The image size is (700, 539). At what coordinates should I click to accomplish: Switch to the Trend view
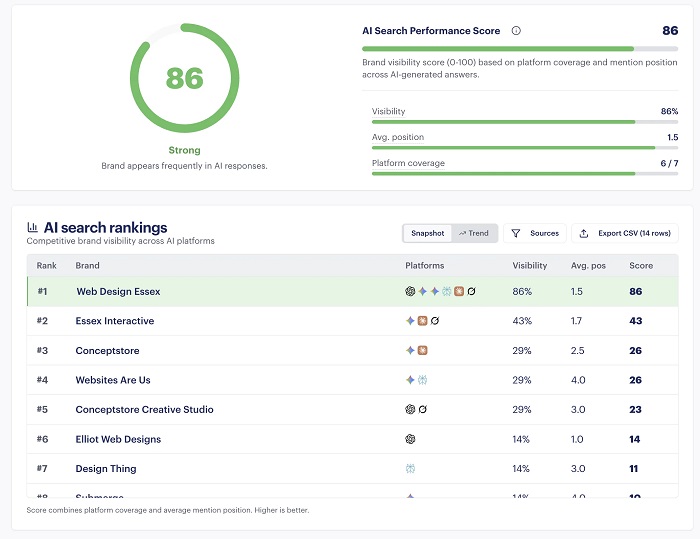(x=474, y=233)
